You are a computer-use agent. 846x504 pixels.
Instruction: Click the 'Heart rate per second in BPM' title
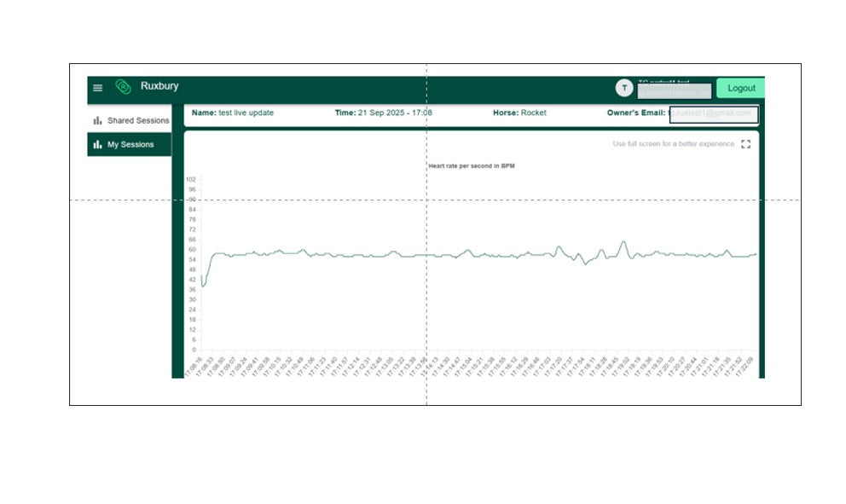pos(471,166)
